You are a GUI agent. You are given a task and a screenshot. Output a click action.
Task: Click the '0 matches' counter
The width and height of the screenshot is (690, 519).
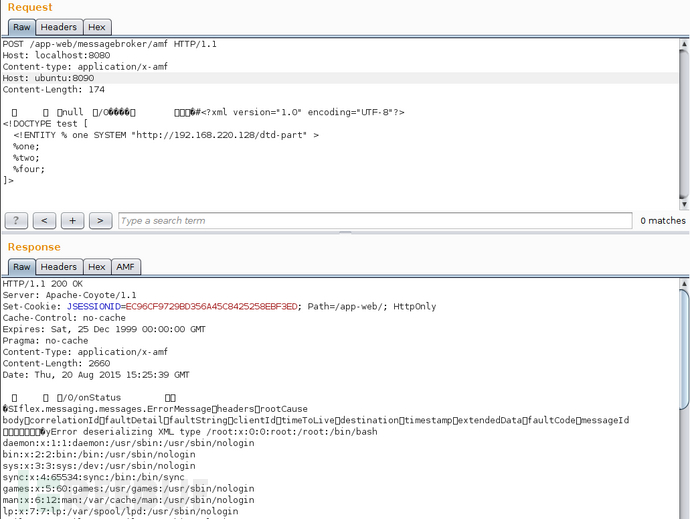pos(663,221)
